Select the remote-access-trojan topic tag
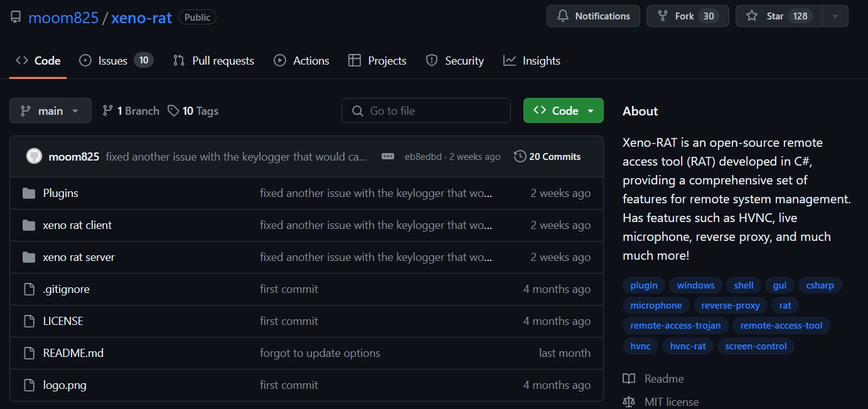The width and height of the screenshot is (868, 409). click(675, 326)
